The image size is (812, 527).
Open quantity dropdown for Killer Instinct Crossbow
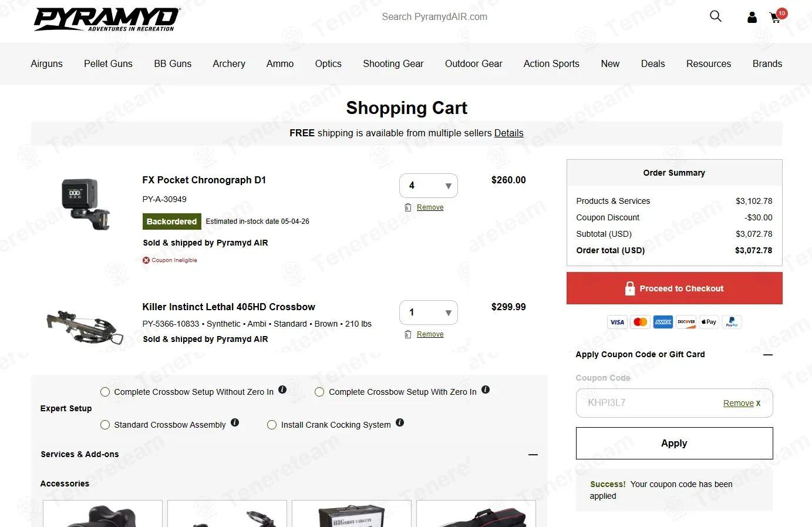[x=429, y=313]
